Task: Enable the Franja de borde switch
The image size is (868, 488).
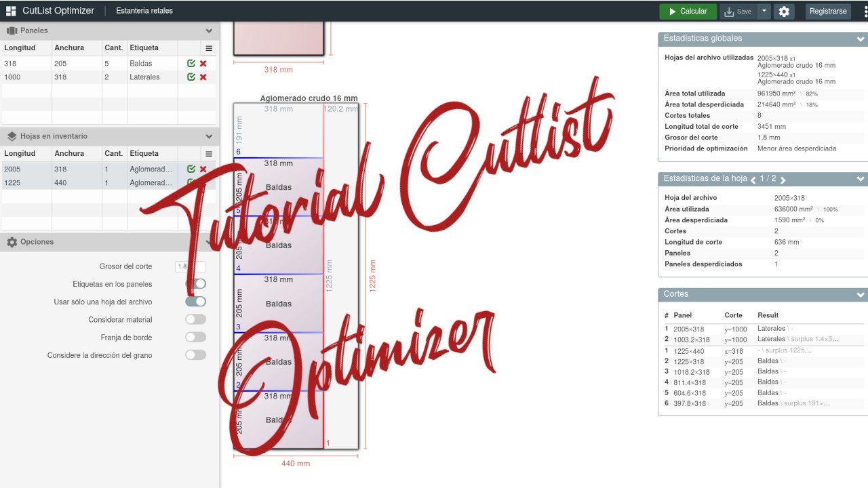Action: [x=195, y=337]
